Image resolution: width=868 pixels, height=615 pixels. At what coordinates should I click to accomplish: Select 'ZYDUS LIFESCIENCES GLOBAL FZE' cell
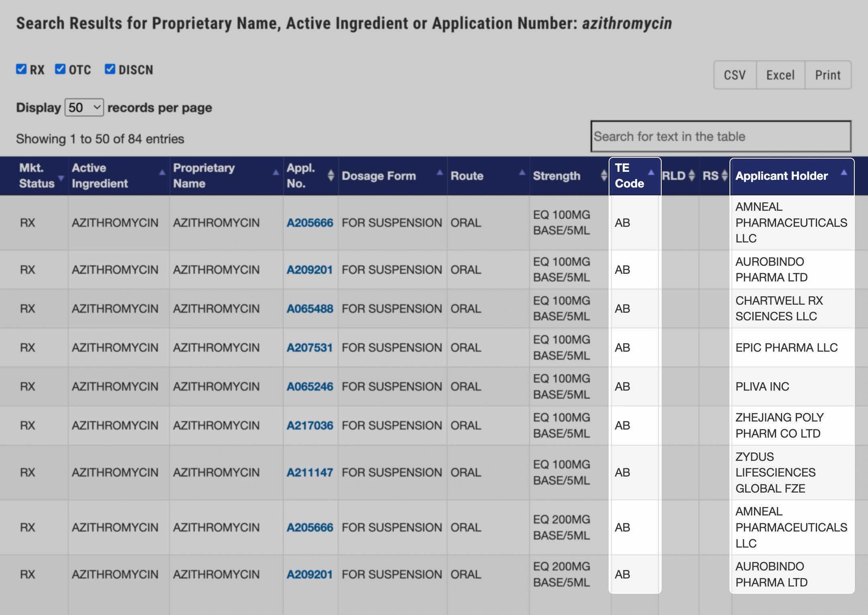coord(793,472)
